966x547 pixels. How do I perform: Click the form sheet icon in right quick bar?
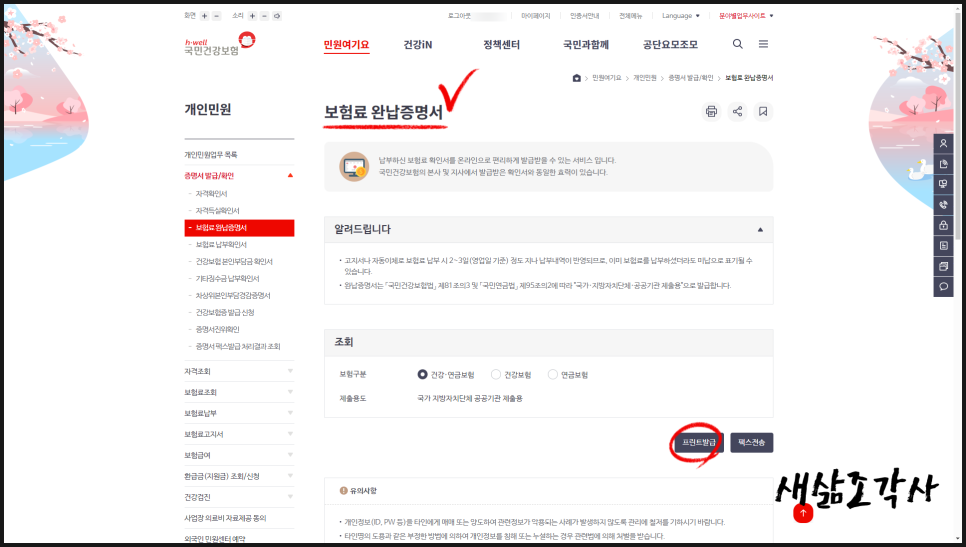[x=943, y=246]
